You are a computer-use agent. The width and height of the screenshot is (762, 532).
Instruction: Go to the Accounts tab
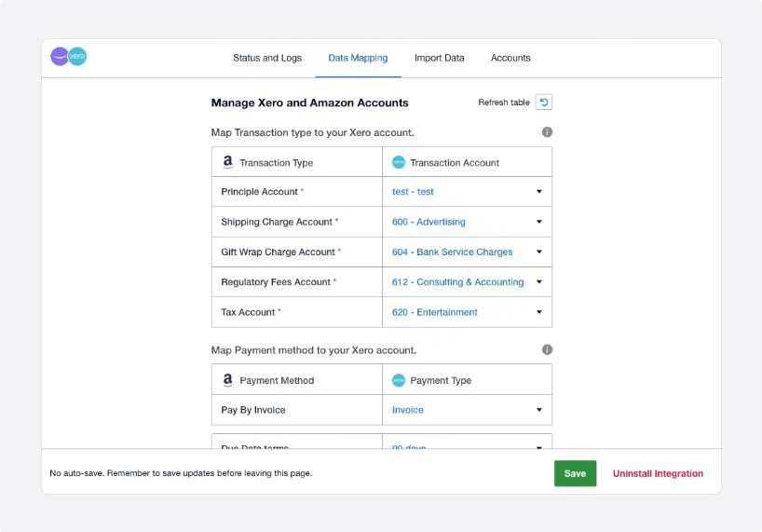[x=510, y=58]
